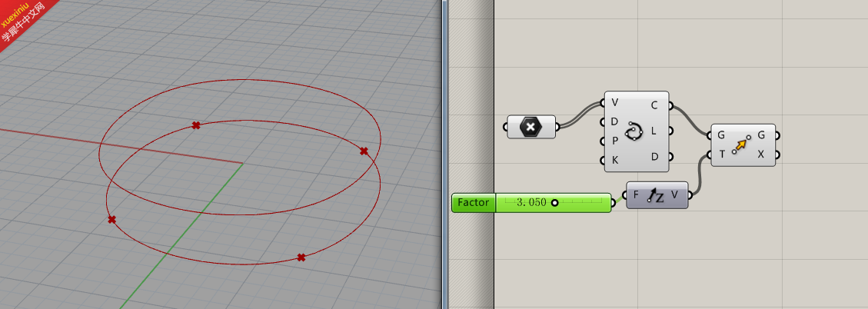Viewport: 868px width, 309px height.
Task: Click the Point parameter input grip
Action: [506, 127]
